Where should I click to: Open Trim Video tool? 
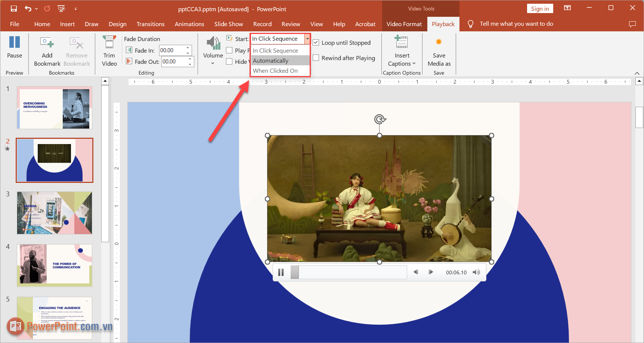tap(109, 52)
